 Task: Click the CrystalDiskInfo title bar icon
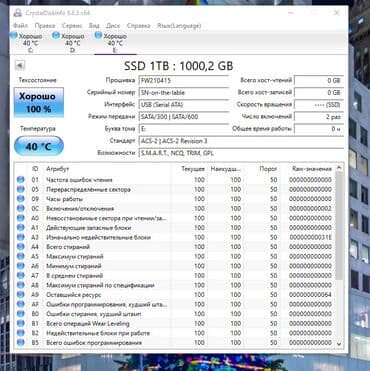[x=18, y=13]
